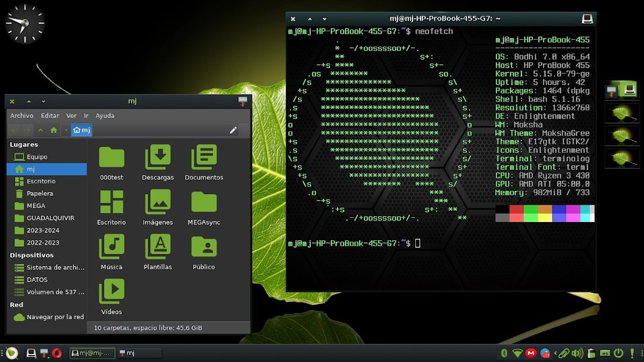Open the Volumen de 537 device
Viewport: 644px width, 362px height.
coord(47,292)
